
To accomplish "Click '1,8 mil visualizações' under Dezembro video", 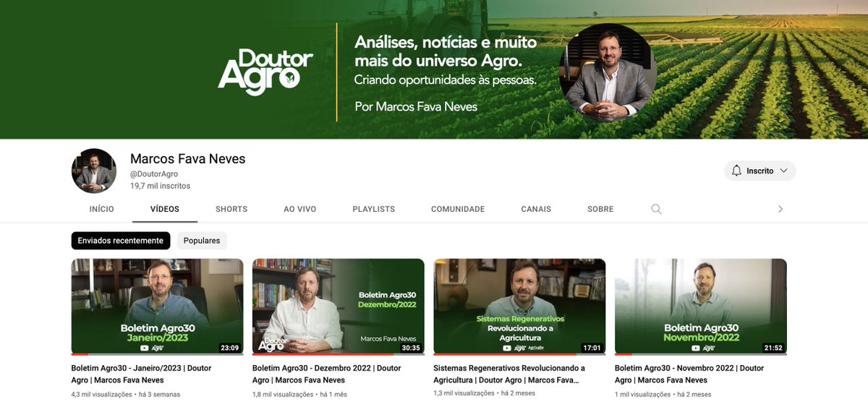I will click(x=283, y=395).
